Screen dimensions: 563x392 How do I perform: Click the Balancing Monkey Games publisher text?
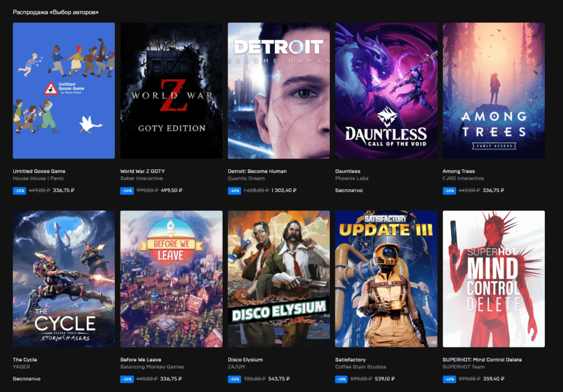[152, 367]
